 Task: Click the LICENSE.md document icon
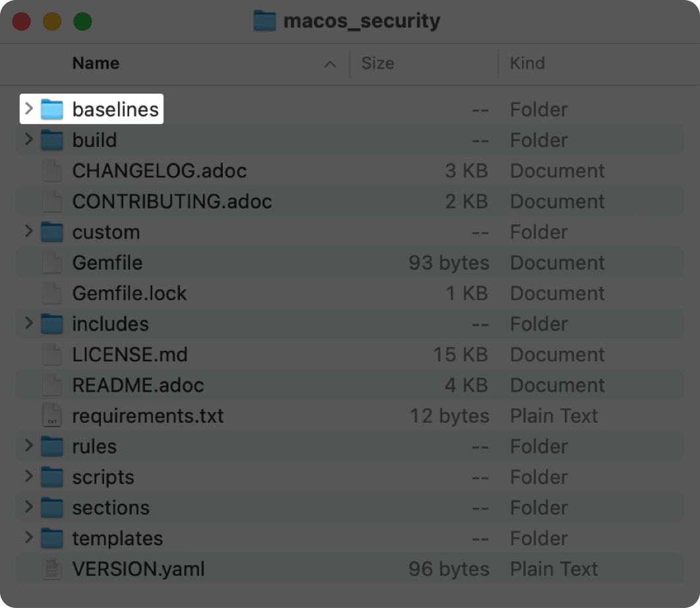click(x=52, y=354)
